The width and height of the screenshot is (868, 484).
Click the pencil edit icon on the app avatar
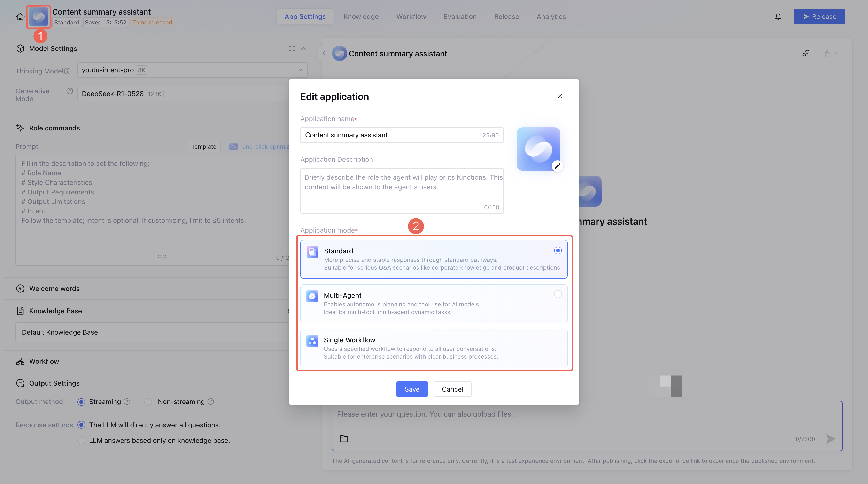pyautogui.click(x=557, y=166)
